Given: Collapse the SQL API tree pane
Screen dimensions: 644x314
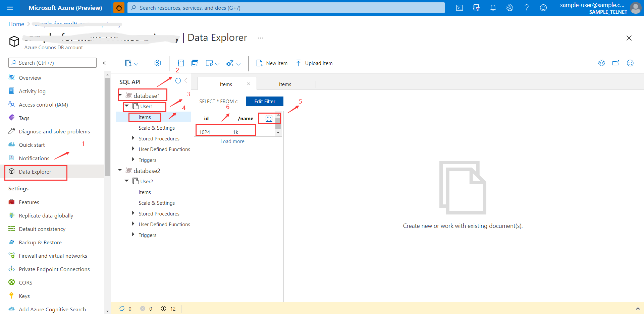Looking at the screenshot, I should pos(186,80).
